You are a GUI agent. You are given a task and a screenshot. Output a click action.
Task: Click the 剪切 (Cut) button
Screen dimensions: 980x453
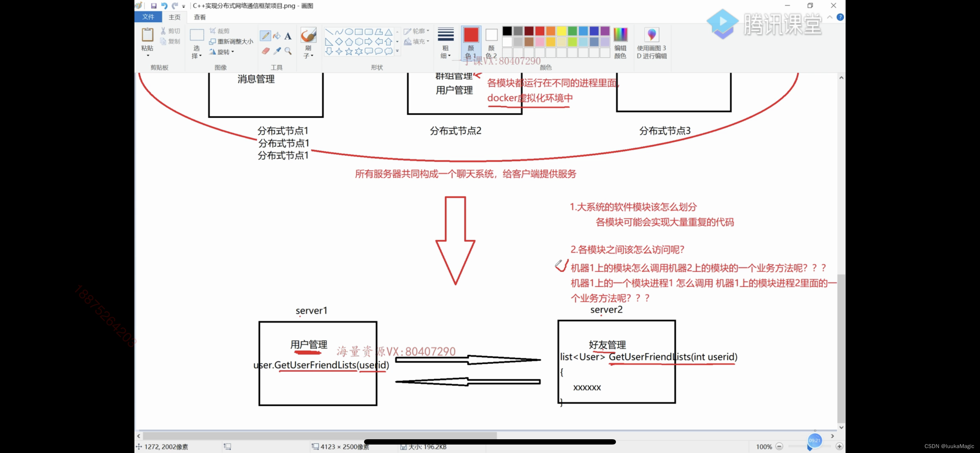tap(170, 31)
